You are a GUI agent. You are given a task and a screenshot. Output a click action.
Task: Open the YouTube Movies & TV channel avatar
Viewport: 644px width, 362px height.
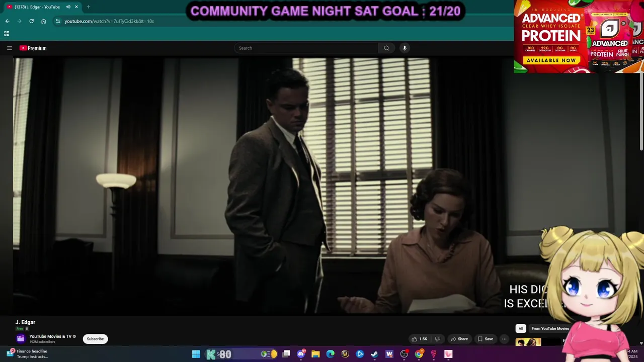[21, 339]
